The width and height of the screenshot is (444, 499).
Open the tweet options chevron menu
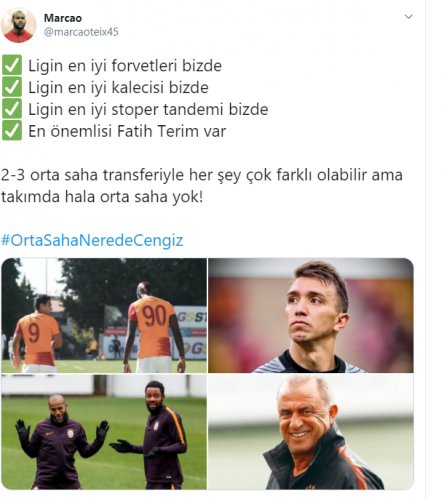pos(408,16)
